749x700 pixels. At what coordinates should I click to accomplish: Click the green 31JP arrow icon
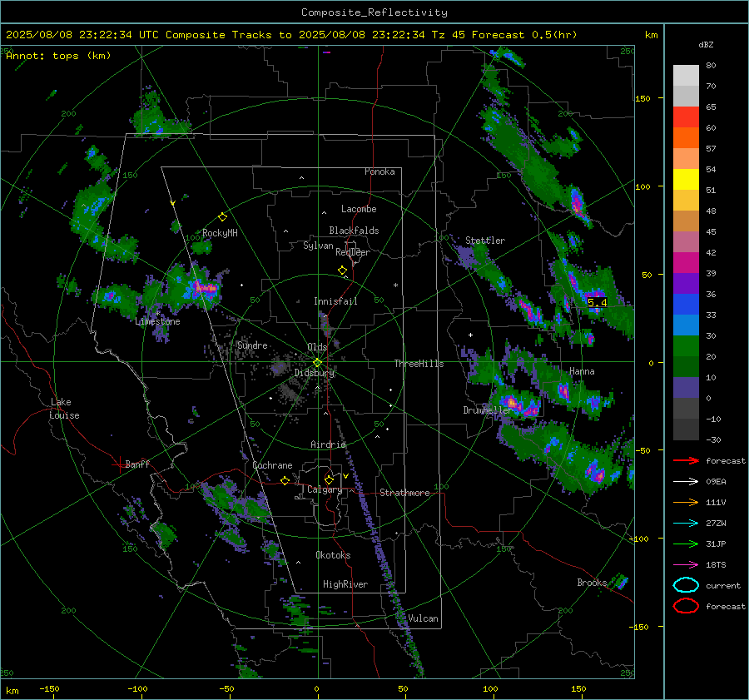[686, 544]
